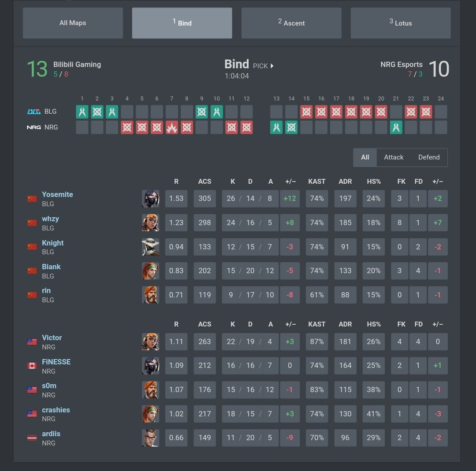Switch the stats filter to Defend
The height and width of the screenshot is (471, 476).
(429, 157)
